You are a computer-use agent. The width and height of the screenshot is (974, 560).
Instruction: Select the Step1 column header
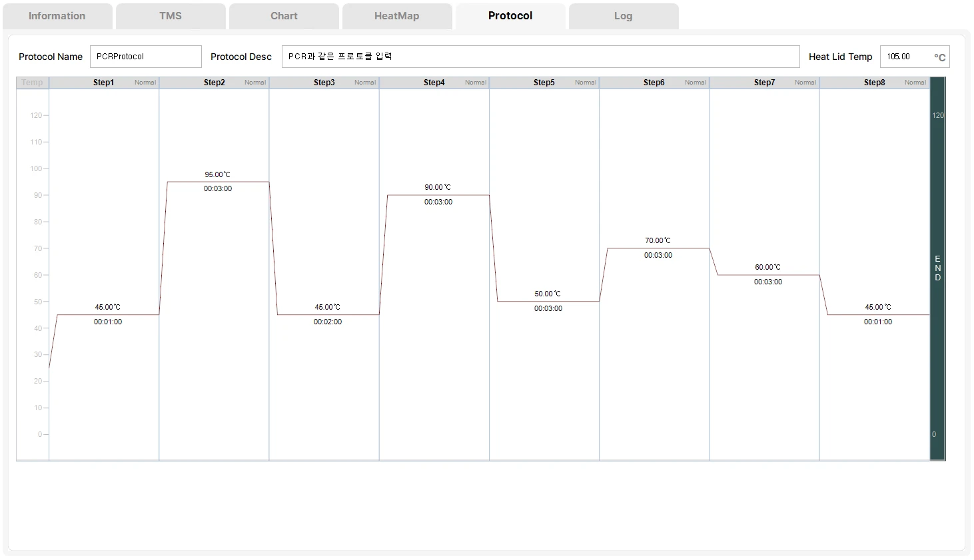[x=104, y=83]
